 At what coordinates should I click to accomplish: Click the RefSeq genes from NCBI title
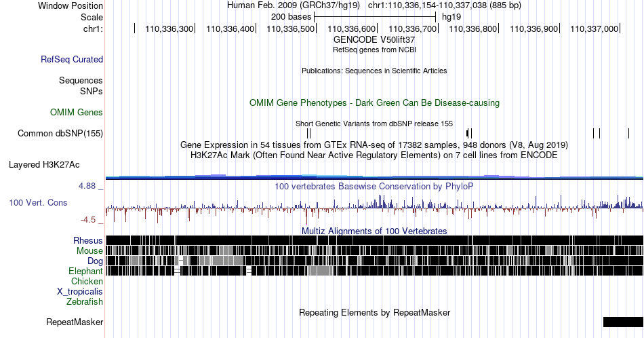click(374, 50)
